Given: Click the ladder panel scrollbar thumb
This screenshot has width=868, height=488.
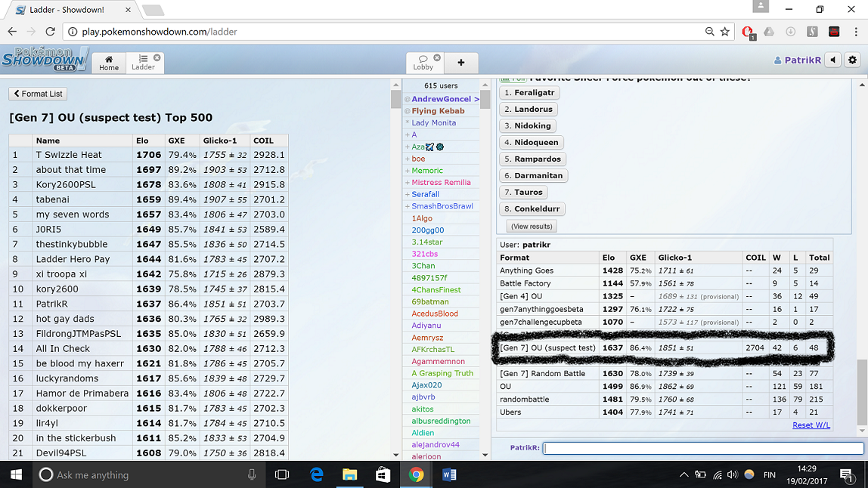Looking at the screenshot, I should tap(395, 99).
